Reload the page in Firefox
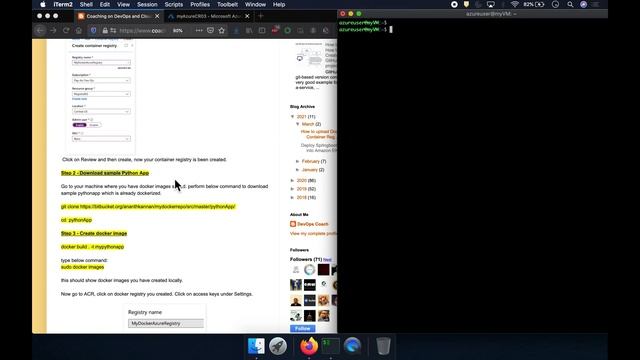This screenshot has width=640, height=360. coord(66,31)
